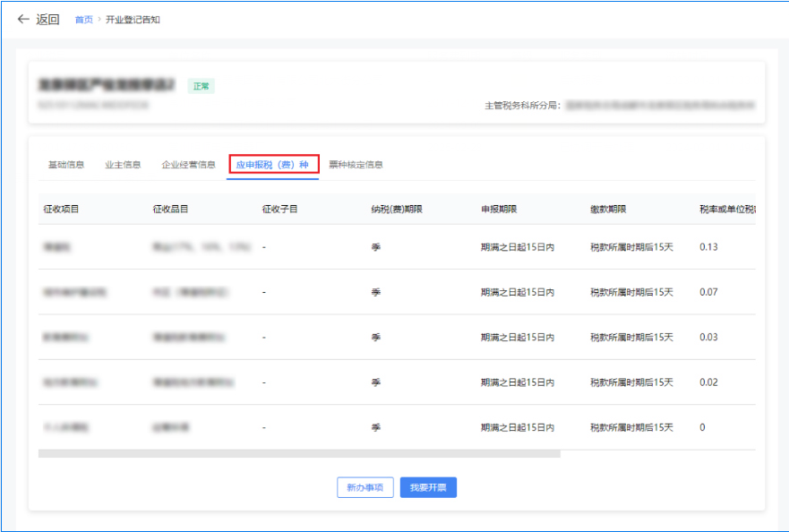Viewport: 789px width, 532px height.
Task: Click the 征收品目 column header
Action: coord(171,210)
